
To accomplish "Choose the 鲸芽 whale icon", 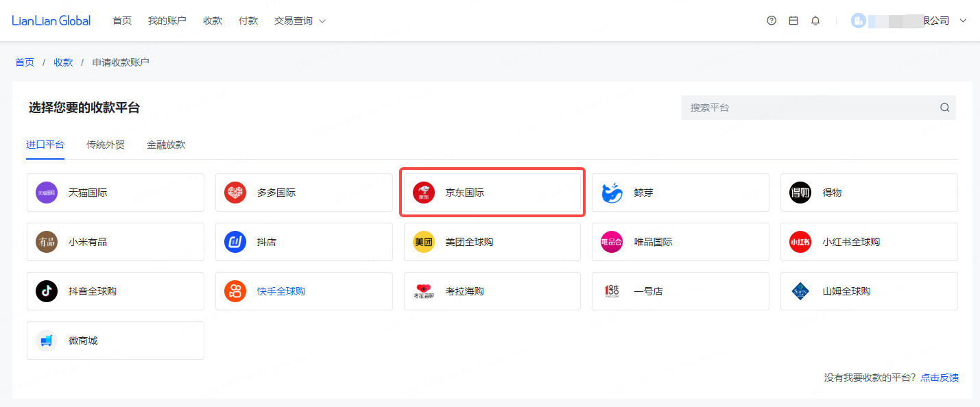I will (x=612, y=193).
